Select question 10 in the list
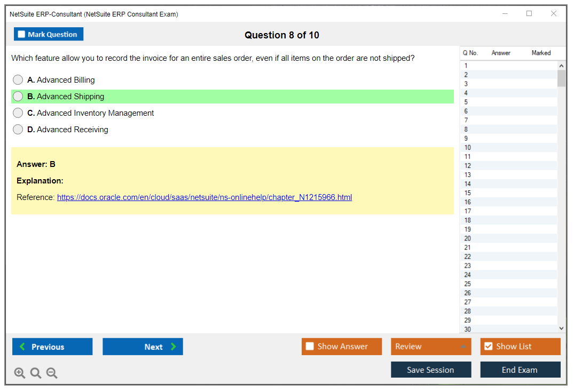The height and width of the screenshot is (392, 574). click(508, 147)
